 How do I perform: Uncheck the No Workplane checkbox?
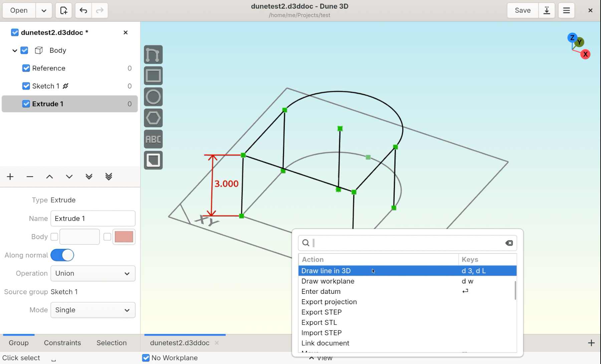tap(146, 358)
